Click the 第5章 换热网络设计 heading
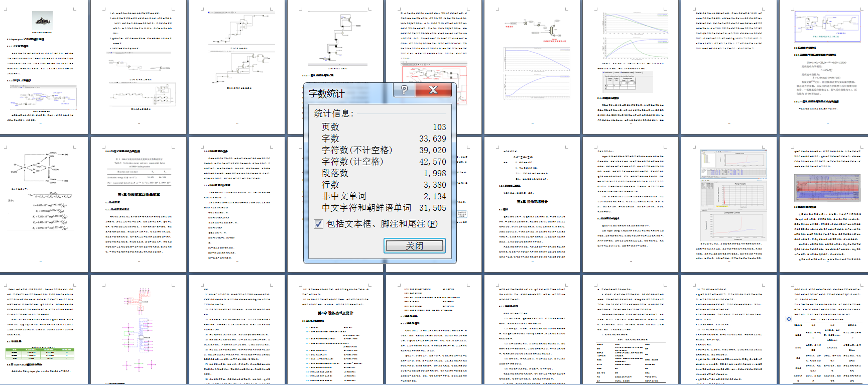Image resolution: width=868 pixels, height=385 pixels. pyautogui.click(x=532, y=201)
